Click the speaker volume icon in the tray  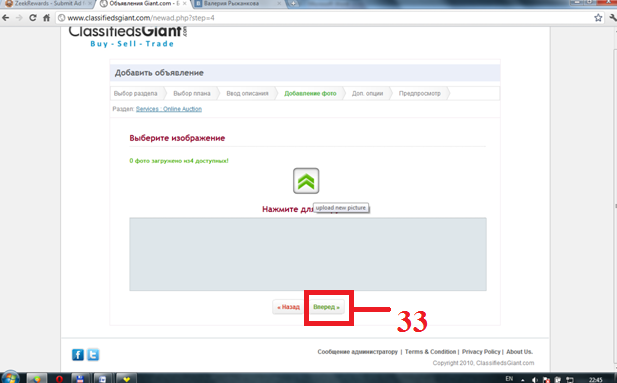tap(534, 380)
